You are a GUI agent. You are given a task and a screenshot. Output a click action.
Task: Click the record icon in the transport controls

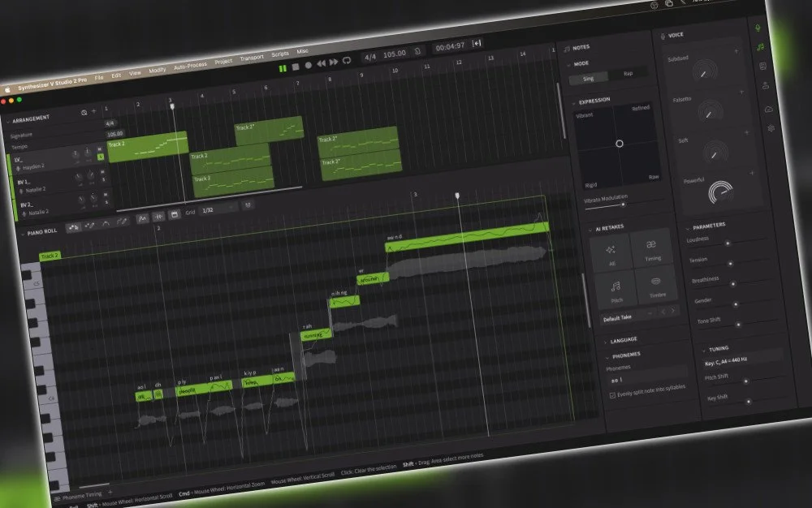[x=309, y=64]
